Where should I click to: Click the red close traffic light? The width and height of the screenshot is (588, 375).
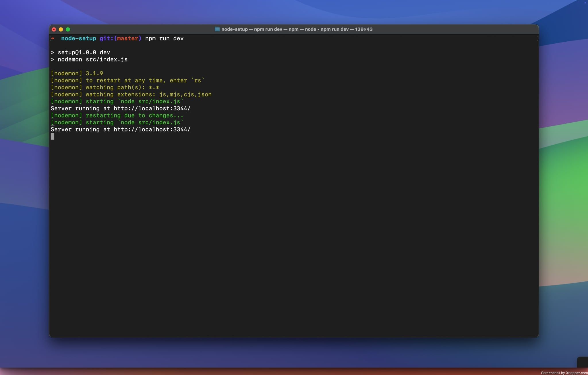click(x=54, y=29)
